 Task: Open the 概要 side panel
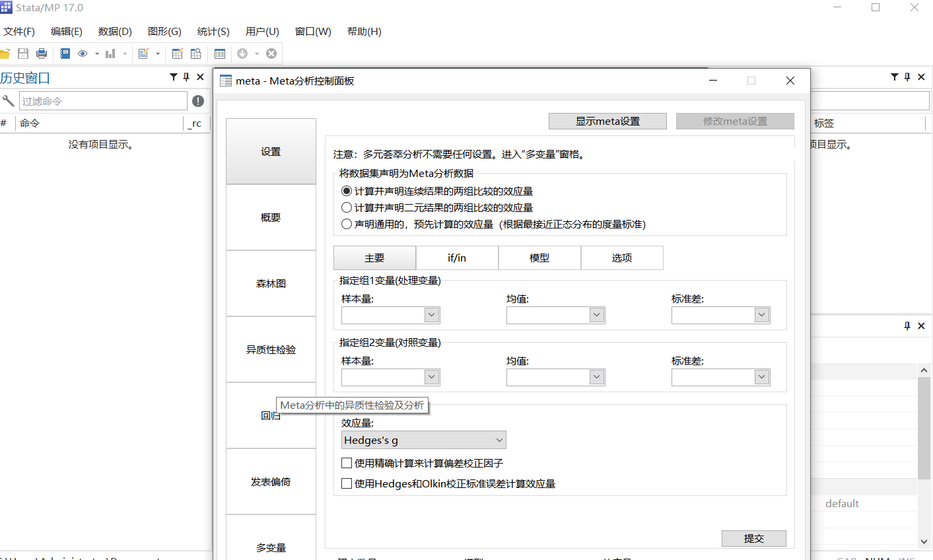tap(271, 217)
